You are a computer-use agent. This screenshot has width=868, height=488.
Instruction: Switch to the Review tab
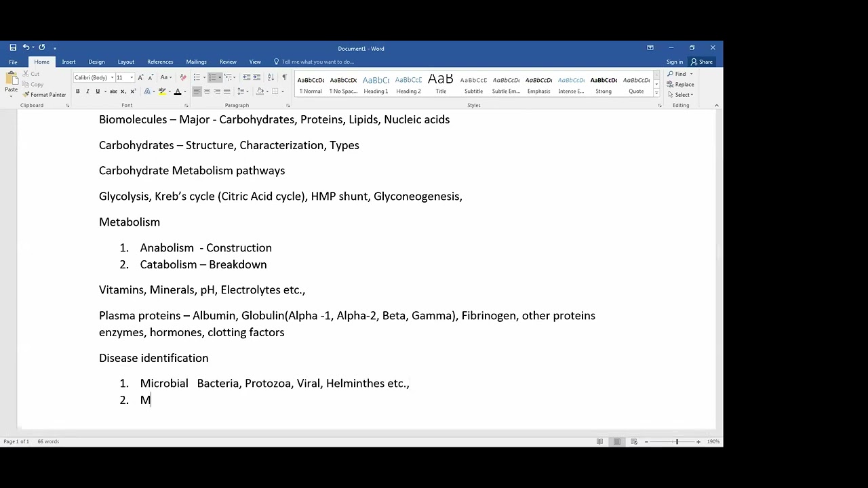click(x=228, y=62)
